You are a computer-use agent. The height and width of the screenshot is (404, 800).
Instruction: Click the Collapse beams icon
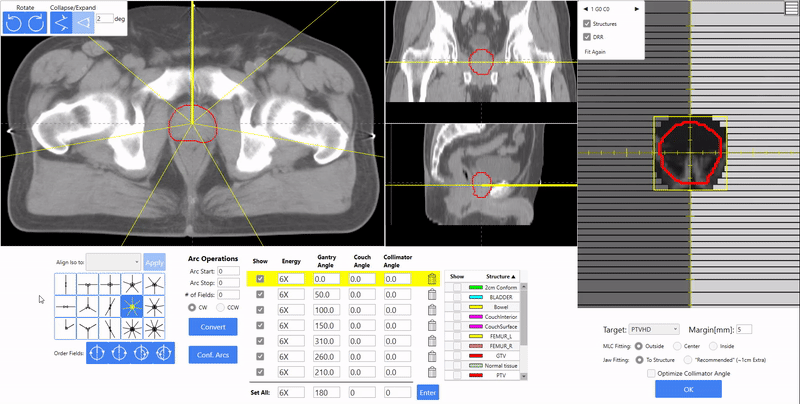click(63, 22)
